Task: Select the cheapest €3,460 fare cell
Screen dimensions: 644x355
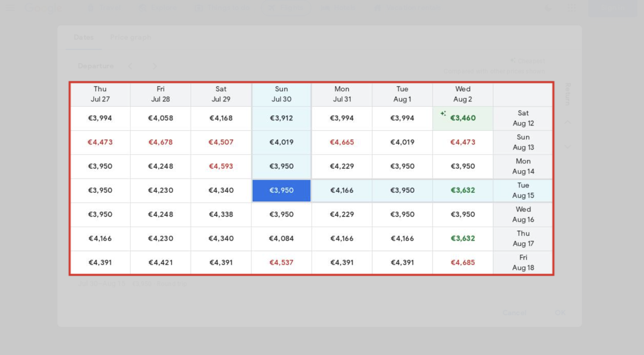Action: [x=463, y=118]
